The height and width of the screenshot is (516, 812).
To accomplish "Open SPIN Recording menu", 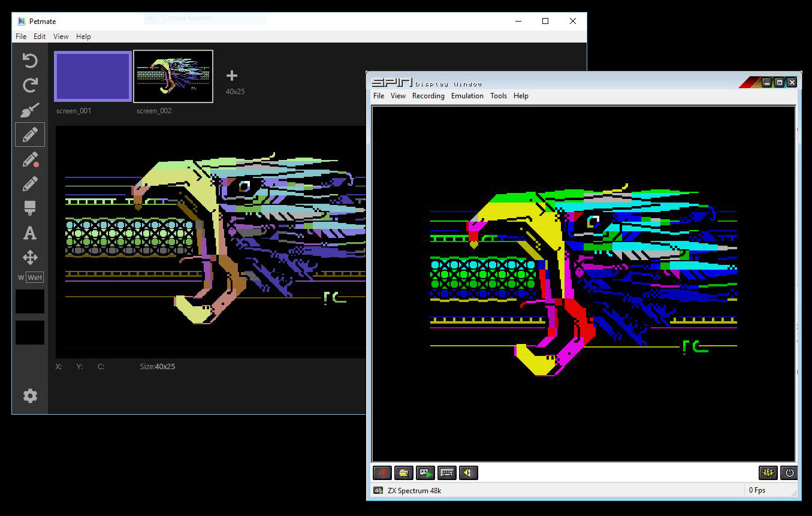I will [428, 96].
